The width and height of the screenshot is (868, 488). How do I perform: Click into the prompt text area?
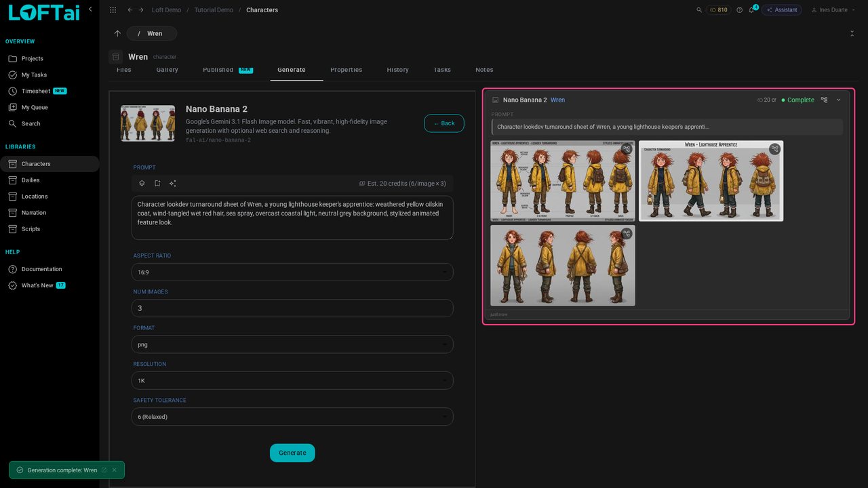292,218
